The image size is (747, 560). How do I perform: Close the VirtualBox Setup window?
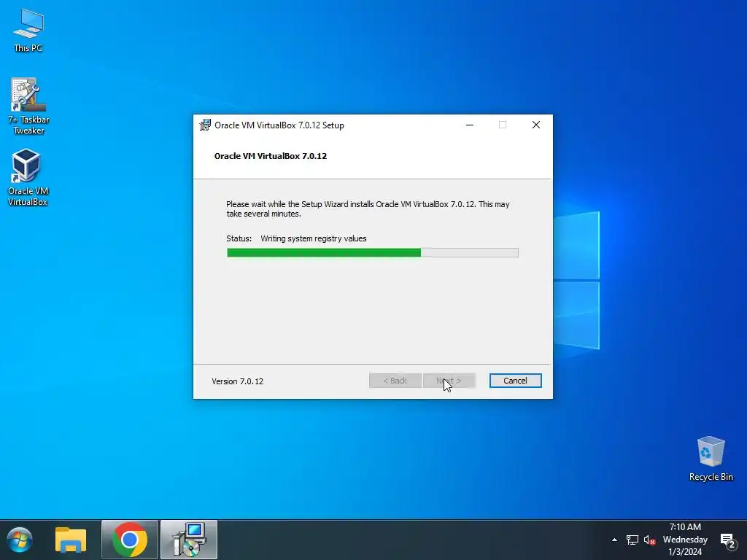point(536,125)
